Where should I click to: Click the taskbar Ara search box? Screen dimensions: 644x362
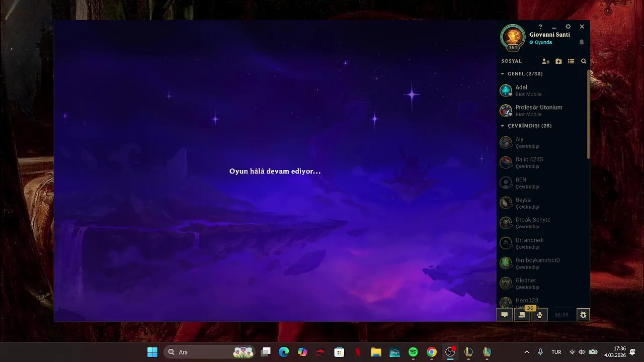(208, 352)
